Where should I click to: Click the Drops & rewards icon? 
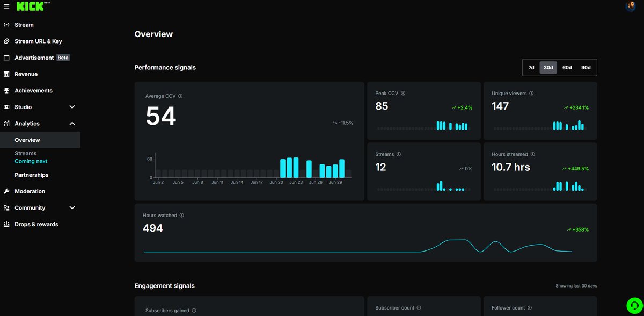click(6, 224)
